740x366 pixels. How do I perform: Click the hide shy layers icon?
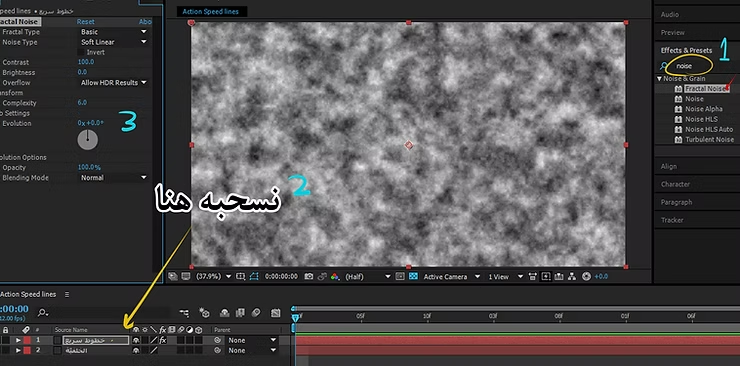point(225,312)
